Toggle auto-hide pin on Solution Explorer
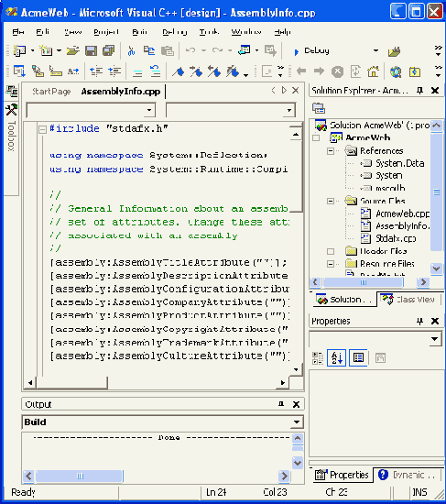This screenshot has height=504, width=446. coord(419,91)
